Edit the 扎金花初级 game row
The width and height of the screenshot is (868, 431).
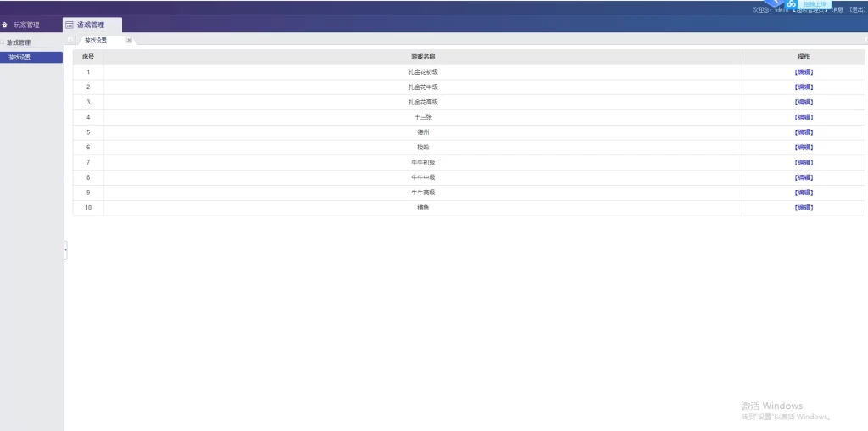pyautogui.click(x=803, y=72)
